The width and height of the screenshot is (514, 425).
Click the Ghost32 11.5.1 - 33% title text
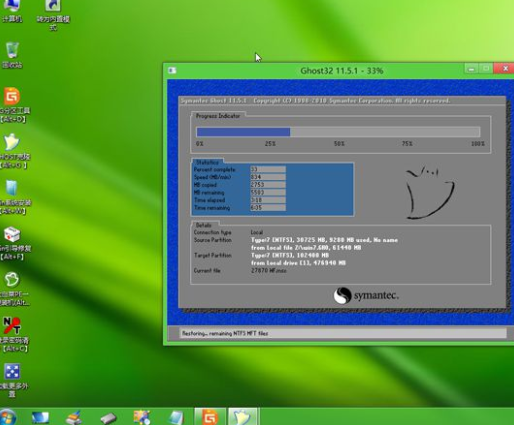pyautogui.click(x=342, y=71)
